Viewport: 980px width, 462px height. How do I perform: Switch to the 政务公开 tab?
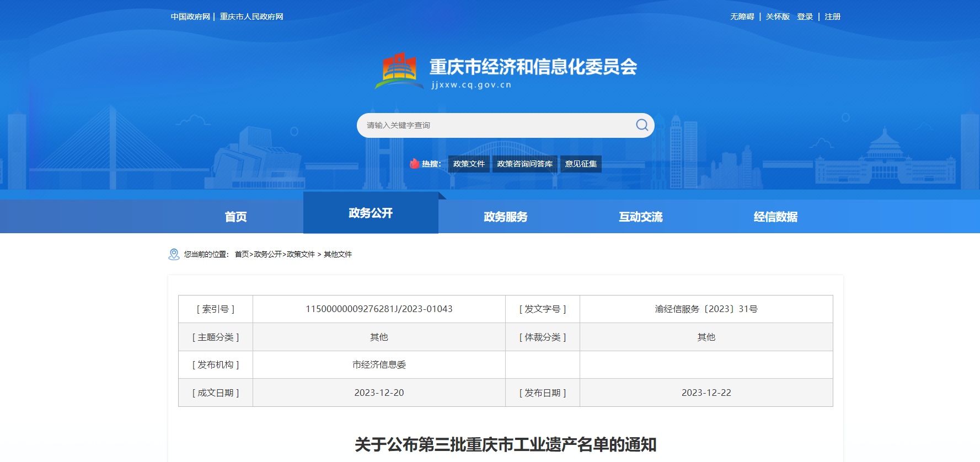[x=371, y=213]
